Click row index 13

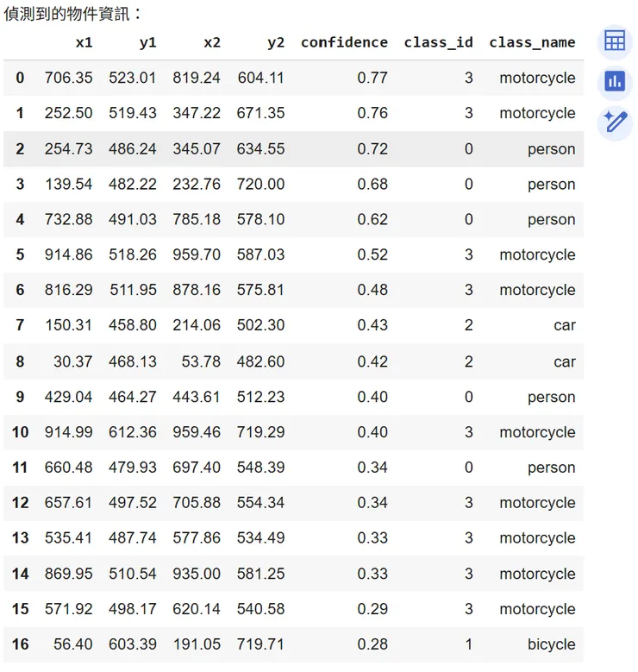click(20, 537)
